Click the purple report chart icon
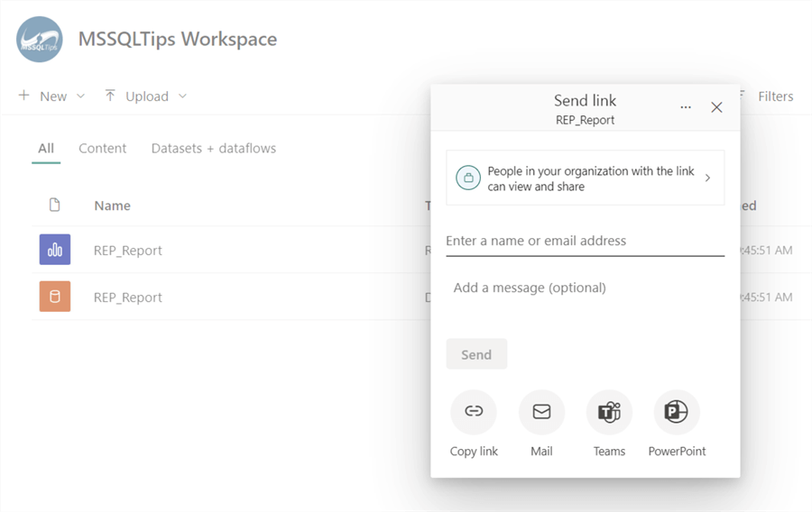This screenshot has height=512, width=812. [x=55, y=250]
